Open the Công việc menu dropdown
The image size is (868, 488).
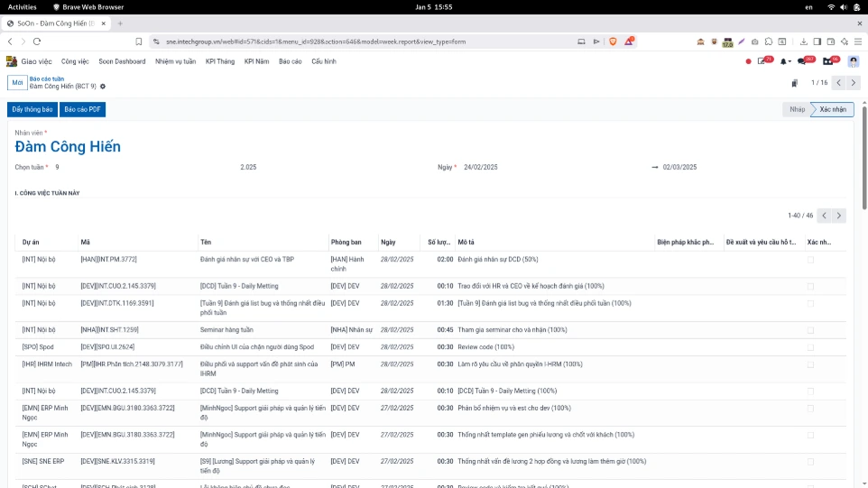click(x=75, y=61)
